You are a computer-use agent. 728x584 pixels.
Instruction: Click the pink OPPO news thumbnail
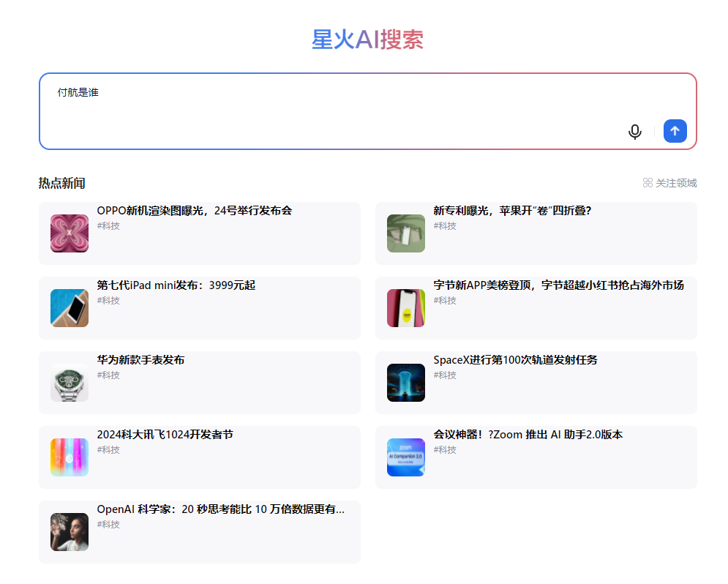click(70, 233)
